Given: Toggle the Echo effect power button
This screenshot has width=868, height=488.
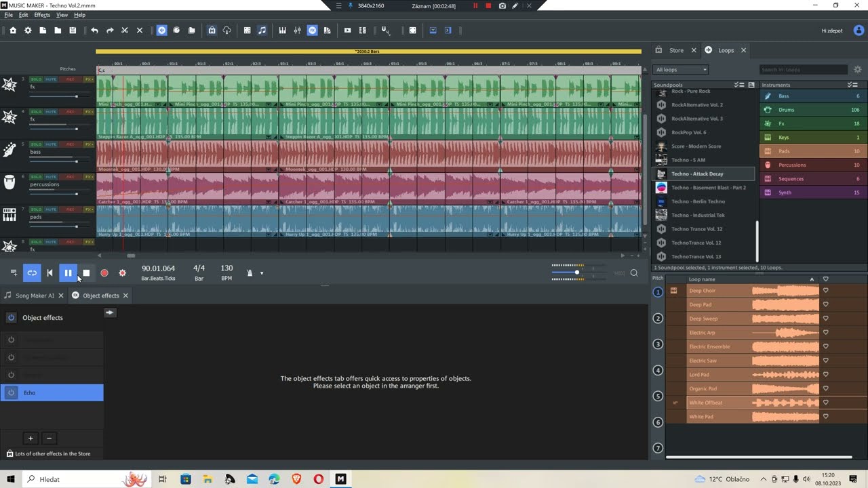Looking at the screenshot, I should tap(12, 392).
